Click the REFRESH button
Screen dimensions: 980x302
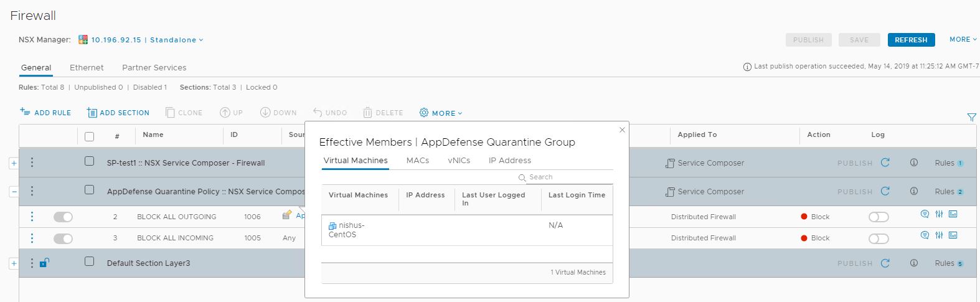tap(910, 40)
